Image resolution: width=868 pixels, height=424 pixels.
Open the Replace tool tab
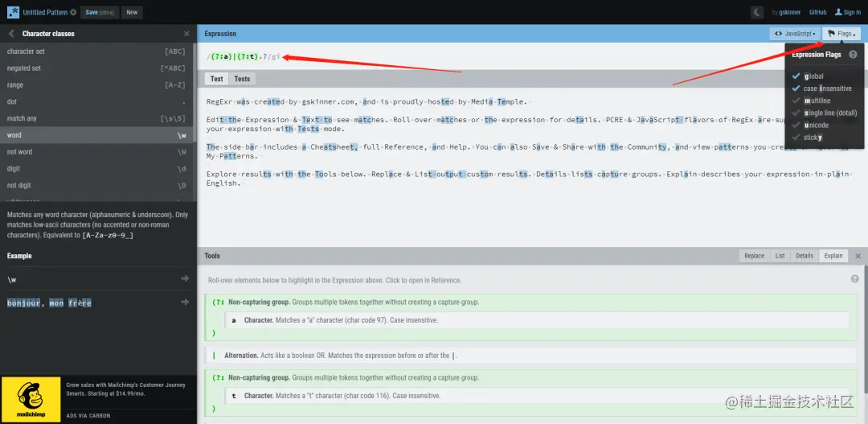pyautogui.click(x=754, y=256)
